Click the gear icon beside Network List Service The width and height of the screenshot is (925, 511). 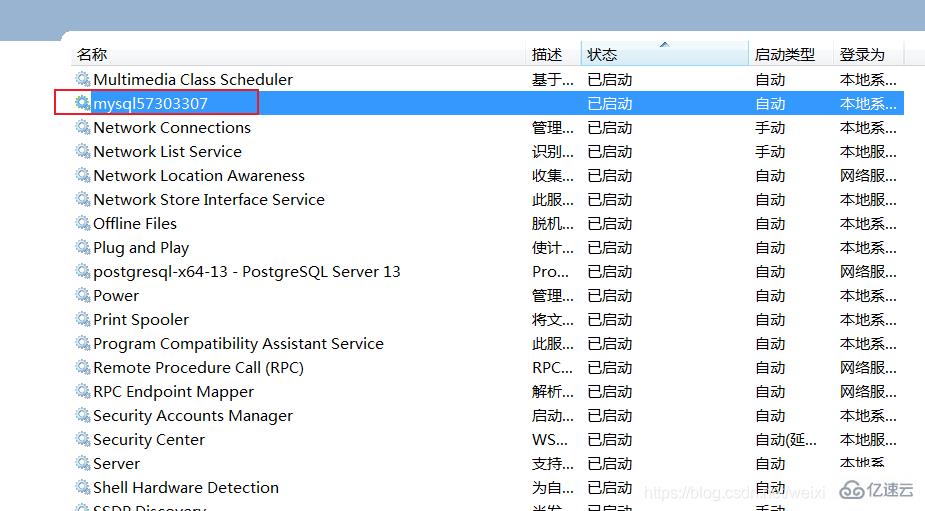click(83, 152)
